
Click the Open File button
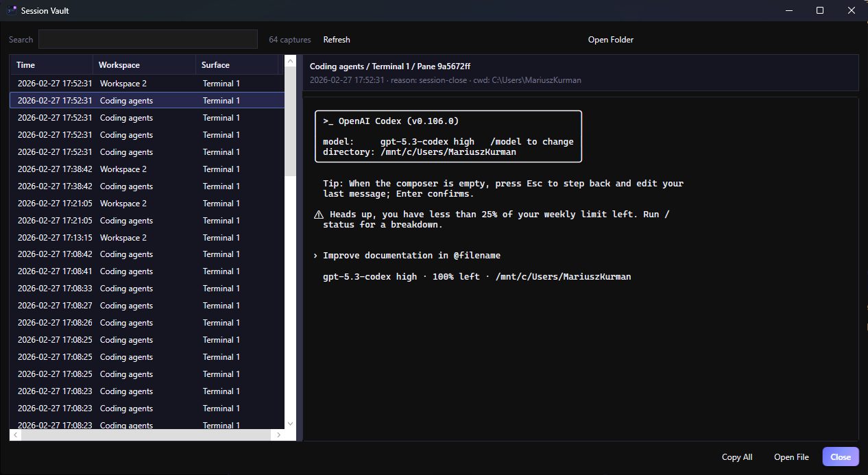click(791, 457)
